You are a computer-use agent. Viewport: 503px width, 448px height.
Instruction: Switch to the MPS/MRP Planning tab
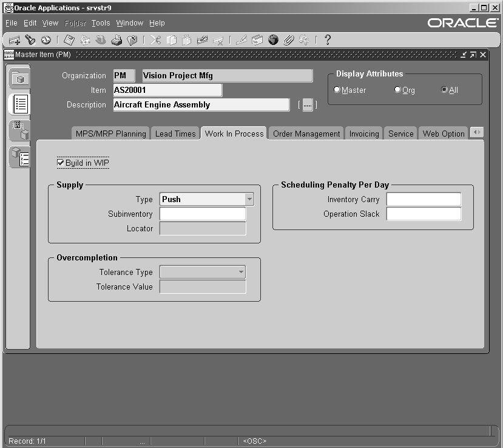tap(110, 134)
